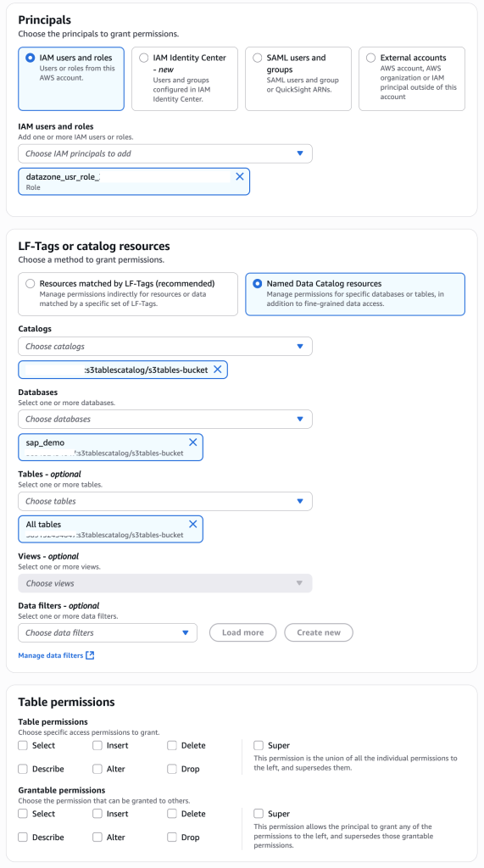Remove the datazone_usr_role principal chip

(x=240, y=176)
